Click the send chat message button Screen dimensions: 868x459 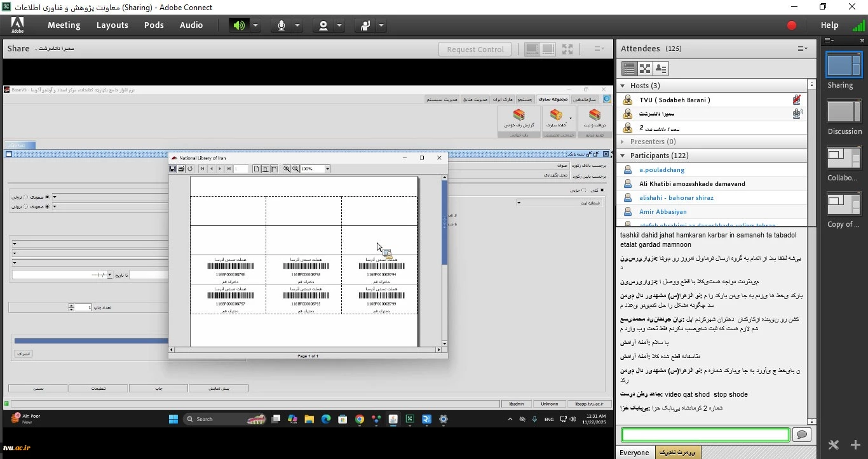(x=802, y=435)
